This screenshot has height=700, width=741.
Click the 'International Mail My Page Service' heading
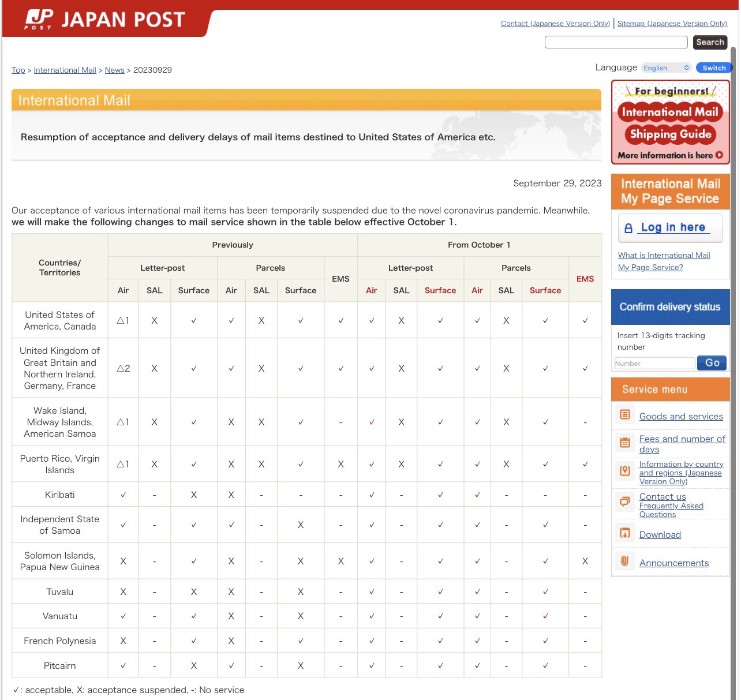(670, 191)
